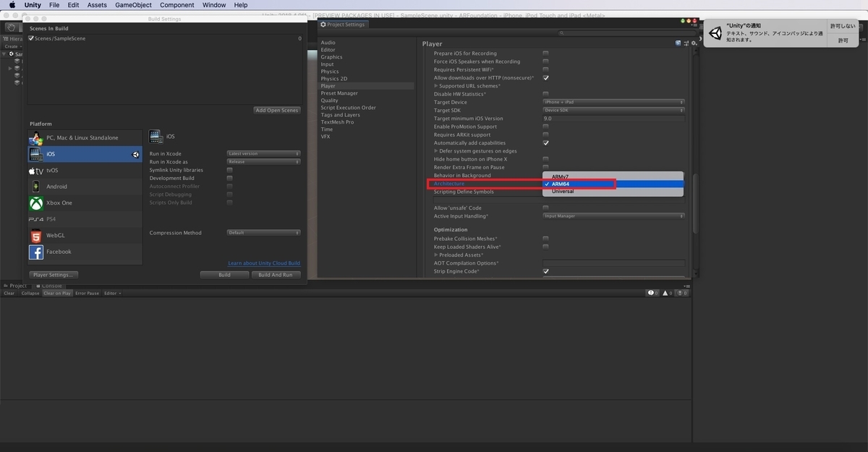This screenshot has width=868, height=452.
Task: Click the Unity logo on the iOS row
Action: point(135,154)
